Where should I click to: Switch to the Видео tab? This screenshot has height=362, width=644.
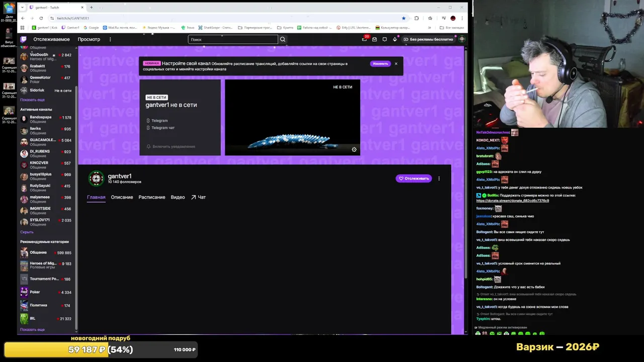tap(178, 197)
